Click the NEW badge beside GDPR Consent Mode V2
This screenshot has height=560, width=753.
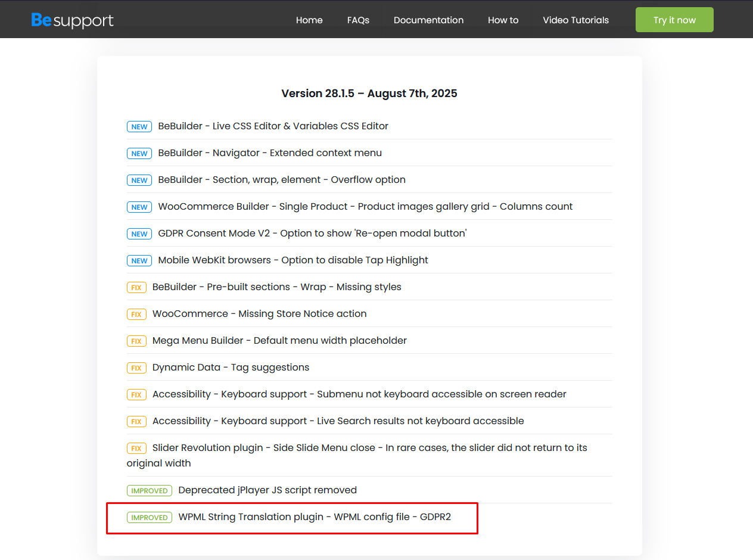point(139,234)
